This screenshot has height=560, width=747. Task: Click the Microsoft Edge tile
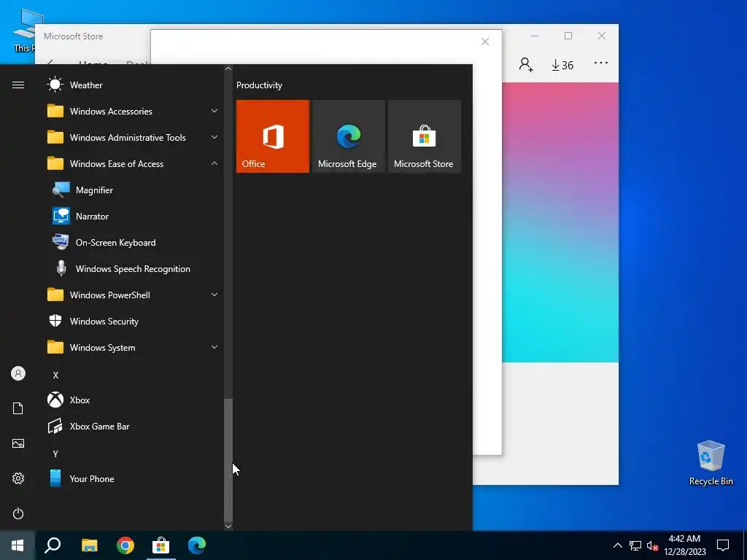tap(348, 136)
